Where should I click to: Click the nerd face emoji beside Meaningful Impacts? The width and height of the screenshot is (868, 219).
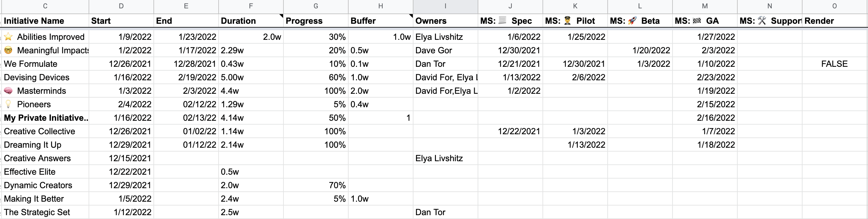pos(8,50)
